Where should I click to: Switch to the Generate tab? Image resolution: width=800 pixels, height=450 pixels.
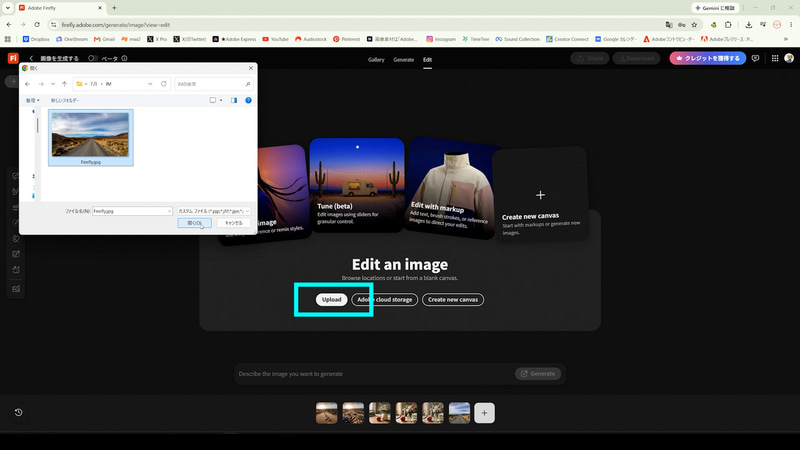point(404,60)
